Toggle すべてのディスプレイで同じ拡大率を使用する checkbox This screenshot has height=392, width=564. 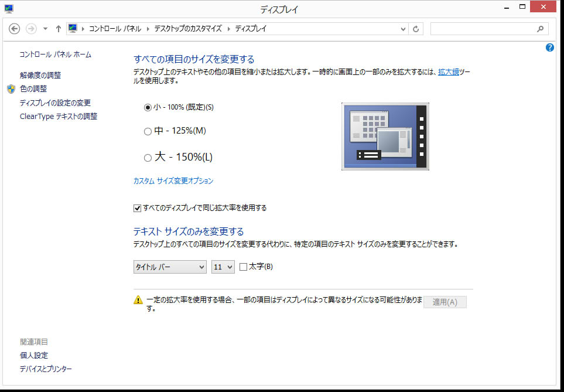pyautogui.click(x=137, y=208)
